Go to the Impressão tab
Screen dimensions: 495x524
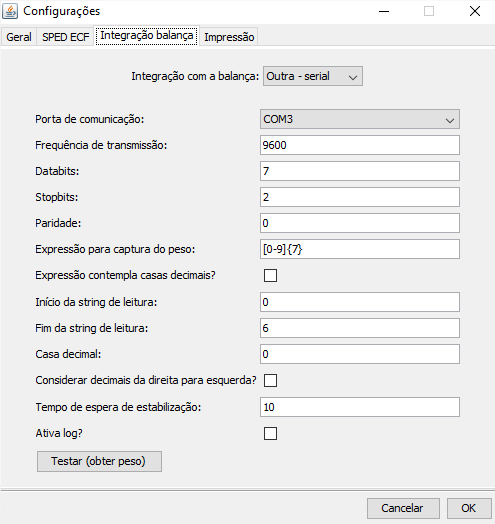pos(229,37)
